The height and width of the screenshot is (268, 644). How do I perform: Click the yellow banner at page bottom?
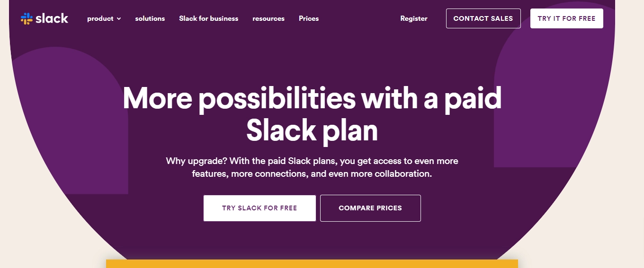pyautogui.click(x=312, y=264)
